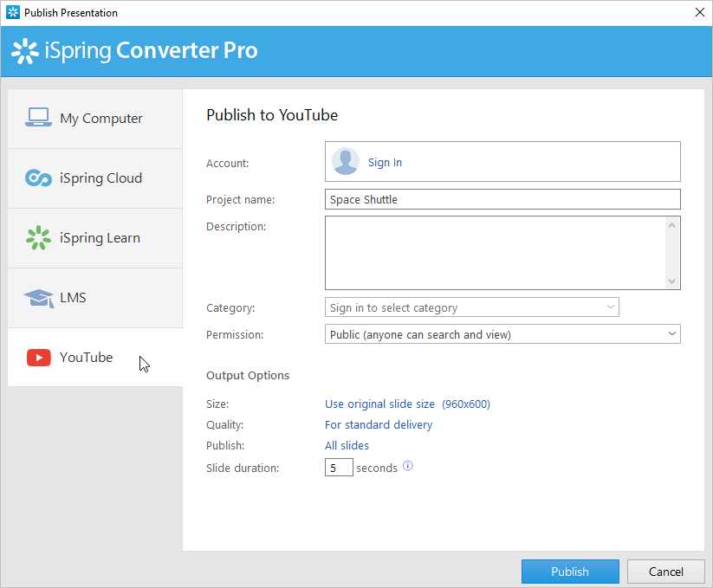Viewport: 713px width, 588px height.
Task: Click the green iSpring Learn icon
Action: pyautogui.click(x=38, y=237)
